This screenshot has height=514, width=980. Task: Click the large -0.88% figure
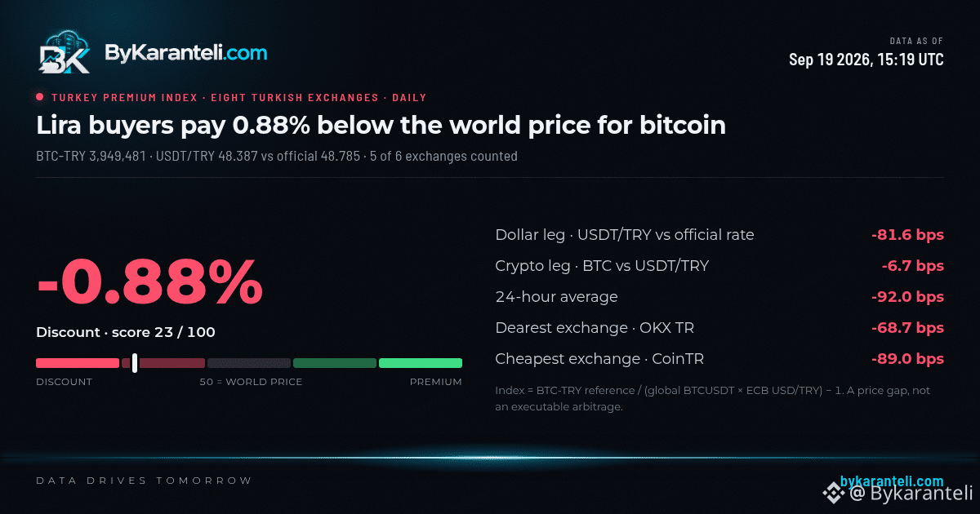[149, 281]
